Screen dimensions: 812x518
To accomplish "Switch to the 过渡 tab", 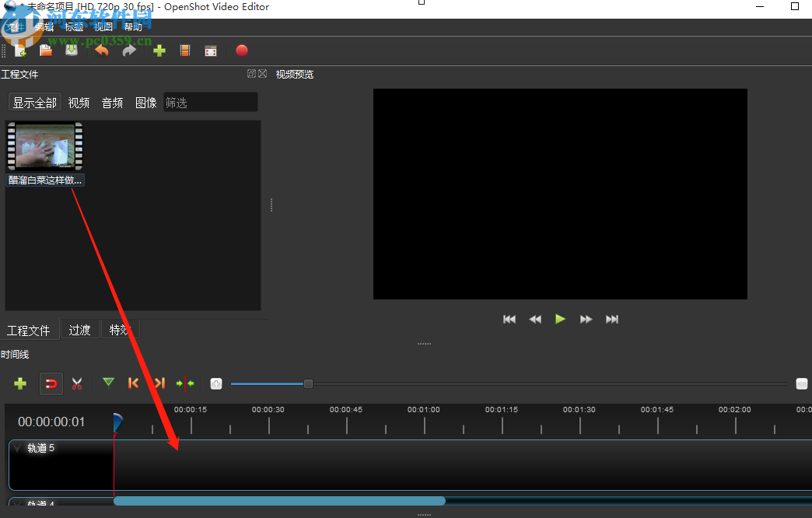I will [x=79, y=330].
